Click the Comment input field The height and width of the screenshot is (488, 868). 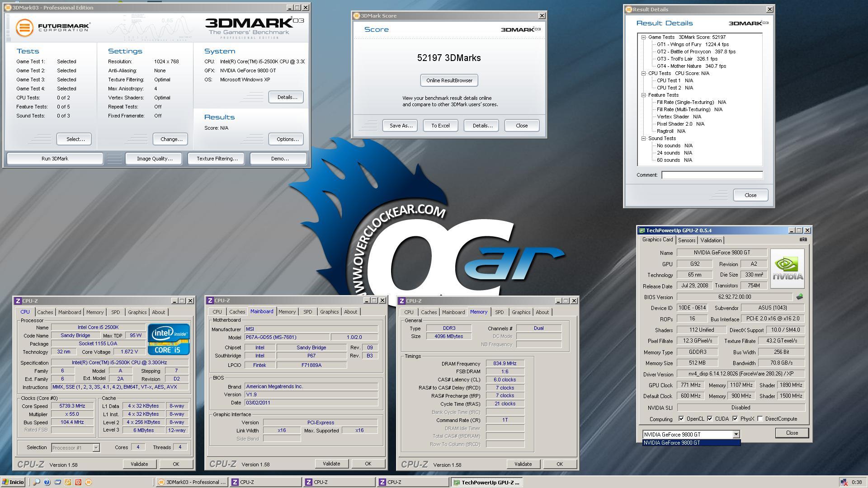(712, 175)
